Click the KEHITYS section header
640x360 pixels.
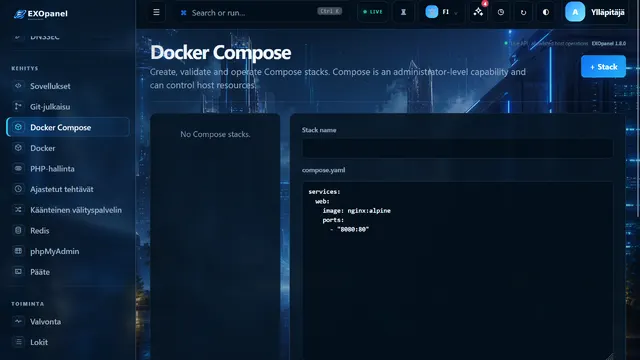[25, 68]
